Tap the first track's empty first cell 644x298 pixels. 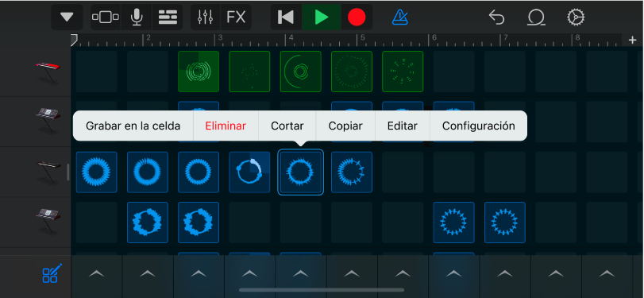pos(97,72)
